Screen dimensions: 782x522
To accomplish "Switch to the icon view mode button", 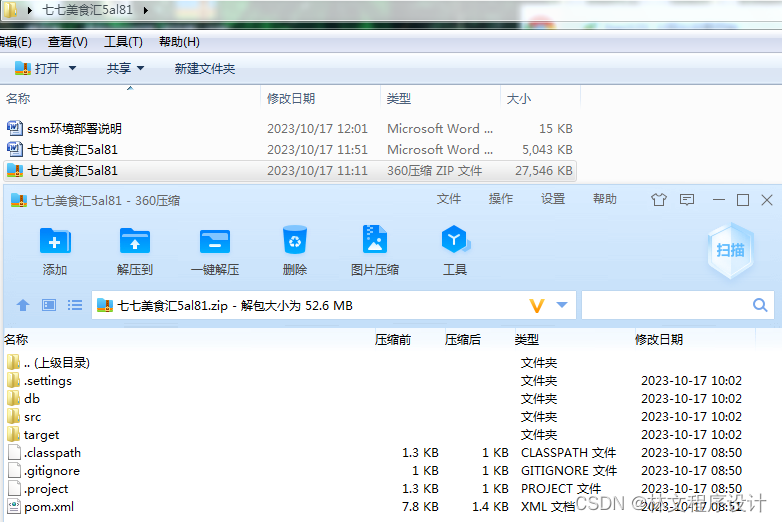I will point(49,305).
